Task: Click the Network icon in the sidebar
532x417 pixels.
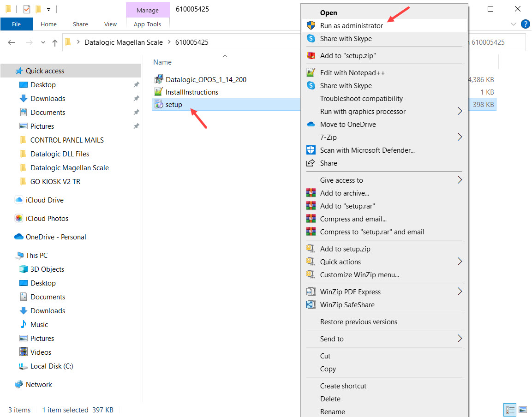Action: pos(19,384)
